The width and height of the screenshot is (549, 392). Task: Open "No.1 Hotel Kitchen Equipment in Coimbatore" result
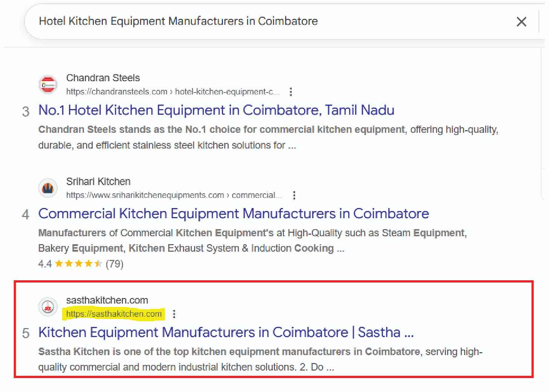pos(216,110)
